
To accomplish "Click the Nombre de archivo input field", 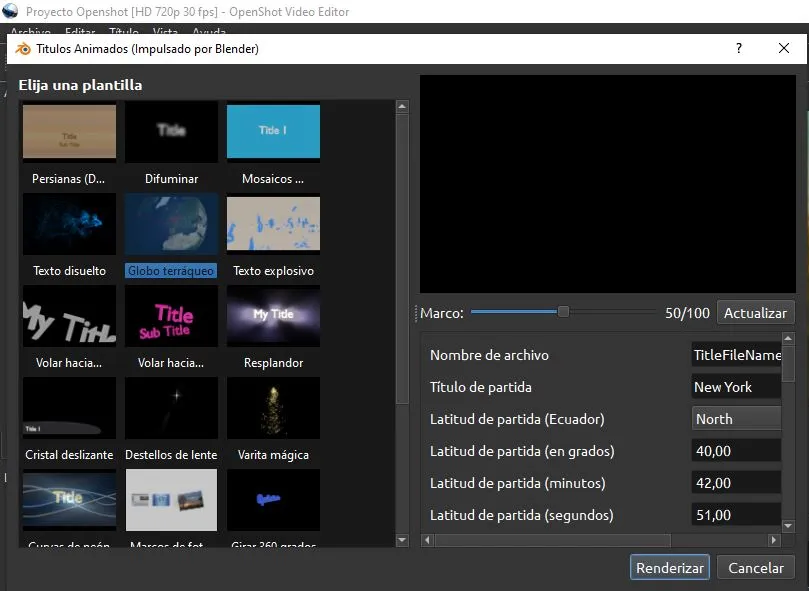I will click(x=736, y=355).
